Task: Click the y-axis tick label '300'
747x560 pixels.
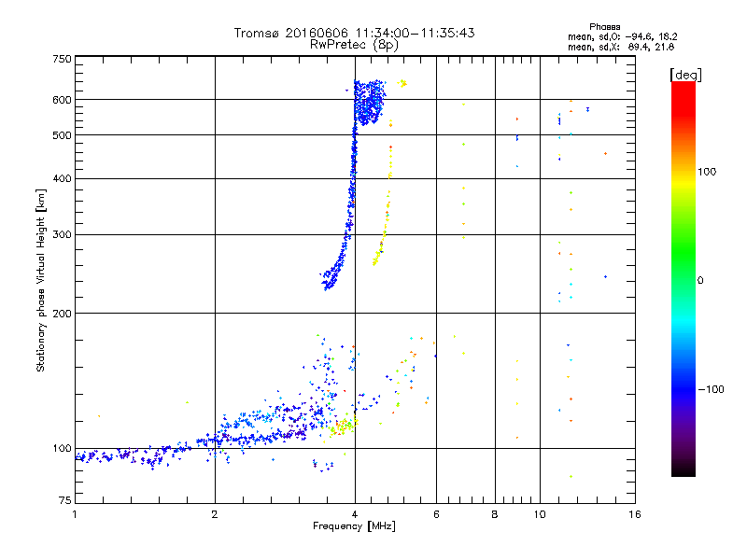Action: [x=62, y=235]
